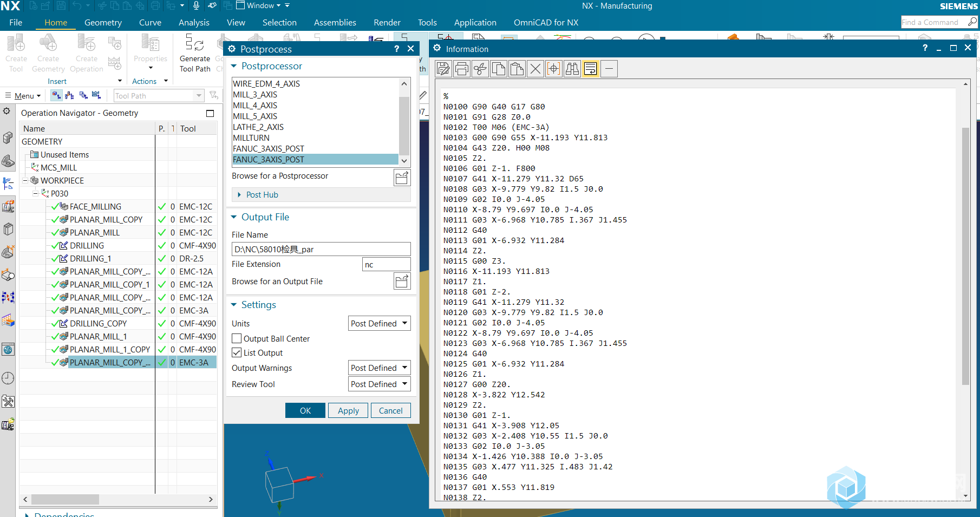Switch to Geometry view in navigator toolbar
980x517 pixels.
[83, 95]
